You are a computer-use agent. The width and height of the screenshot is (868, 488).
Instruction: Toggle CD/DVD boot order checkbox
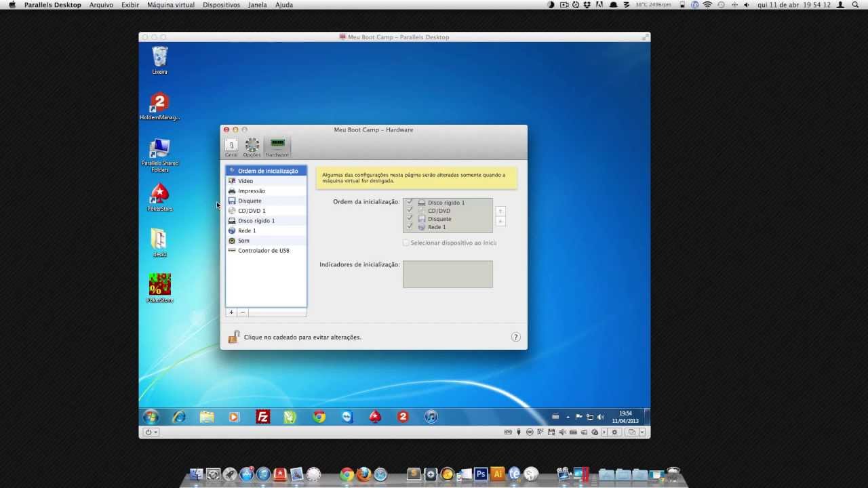pos(410,210)
